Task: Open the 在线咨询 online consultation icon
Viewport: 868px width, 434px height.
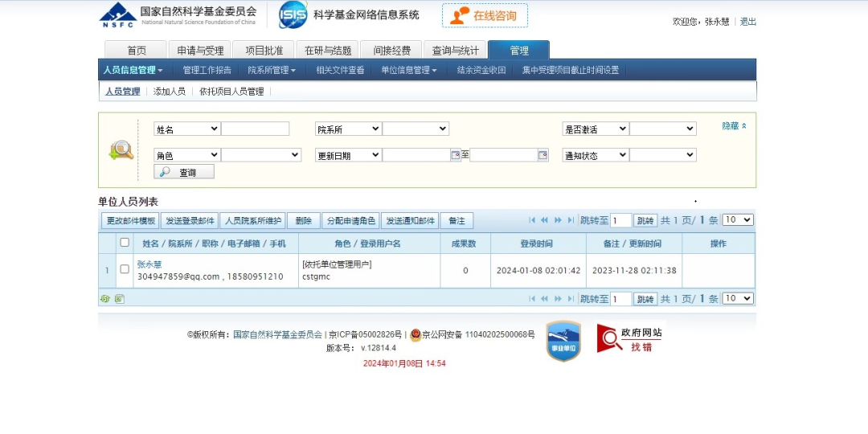Action: point(485,15)
